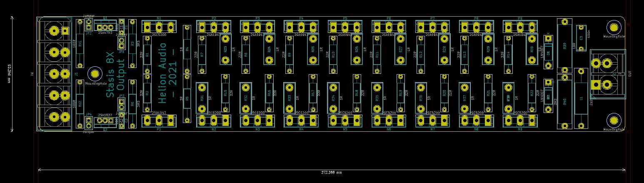The width and height of the screenshot is (644, 183).
Task: Click diode D2 footprint
Action: coord(548,97)
